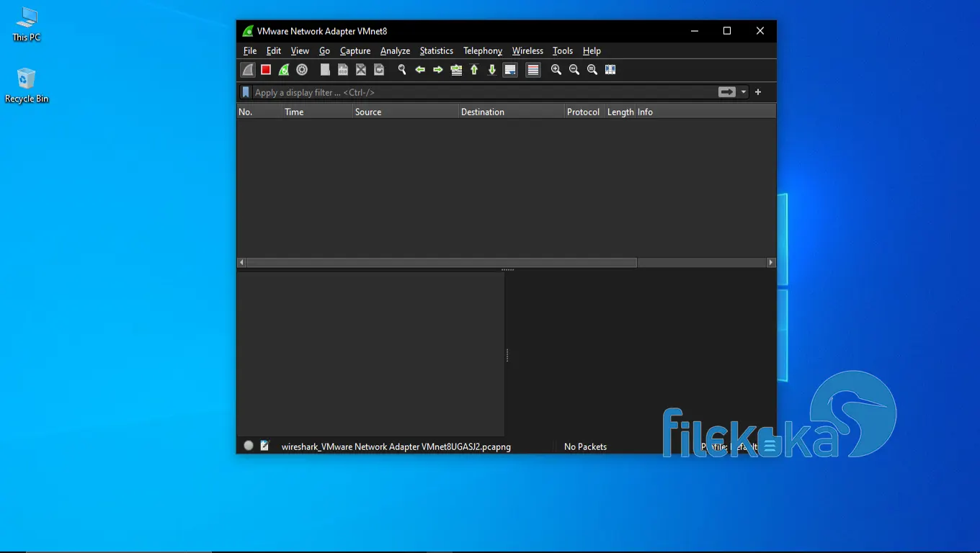Click the Close capture file icon

pyautogui.click(x=361, y=70)
